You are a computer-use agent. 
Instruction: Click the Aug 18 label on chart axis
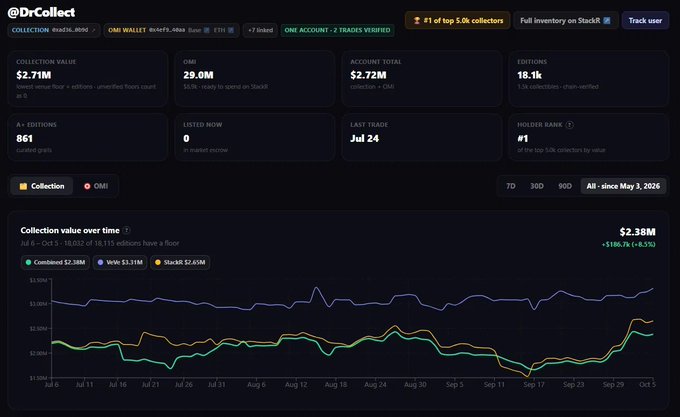click(336, 384)
